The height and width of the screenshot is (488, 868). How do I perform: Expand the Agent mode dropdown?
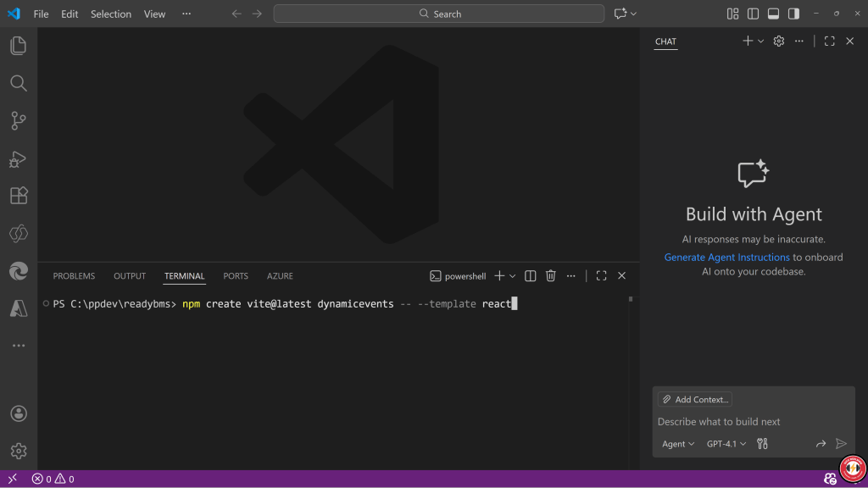click(x=678, y=444)
